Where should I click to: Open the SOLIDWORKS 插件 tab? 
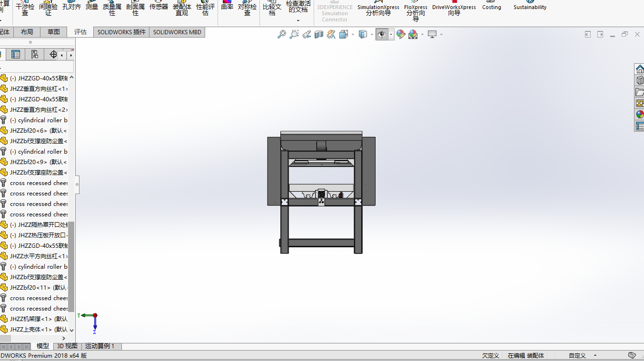point(121,32)
